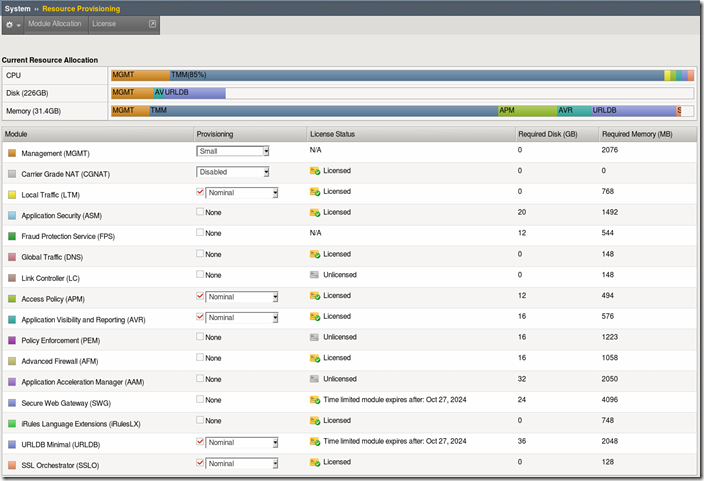The height and width of the screenshot is (481, 704).
Task: Click the License Status column header
Action: tap(411, 134)
